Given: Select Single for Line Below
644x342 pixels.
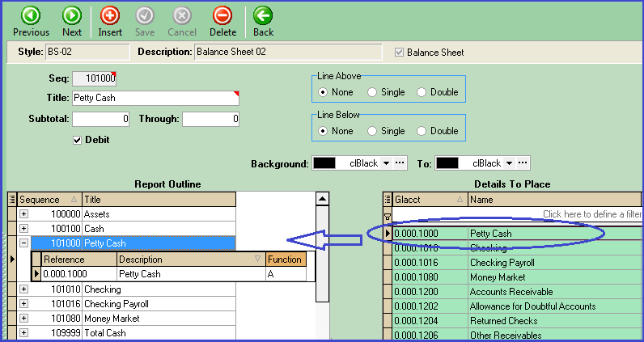Looking at the screenshot, I should pyautogui.click(x=371, y=131).
